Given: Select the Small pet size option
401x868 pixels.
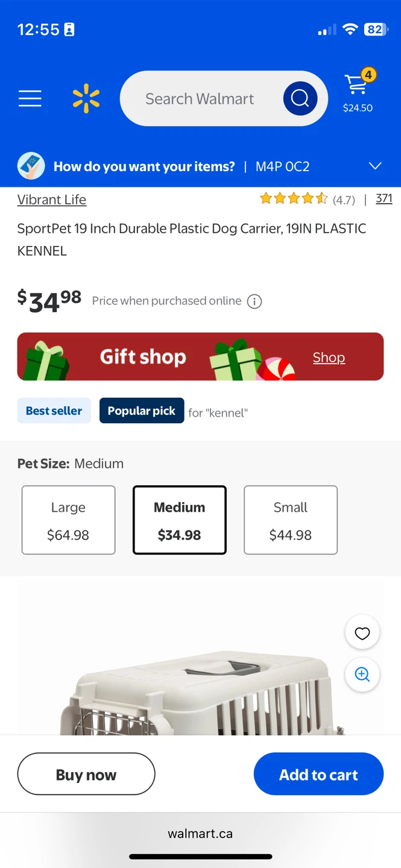Looking at the screenshot, I should pos(290,520).
